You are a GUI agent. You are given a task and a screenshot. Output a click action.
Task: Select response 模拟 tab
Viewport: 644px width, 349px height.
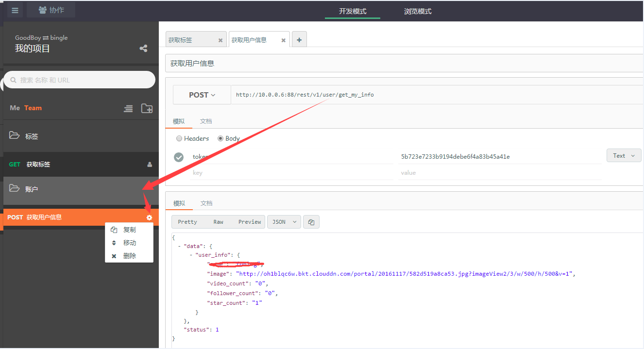click(x=179, y=203)
